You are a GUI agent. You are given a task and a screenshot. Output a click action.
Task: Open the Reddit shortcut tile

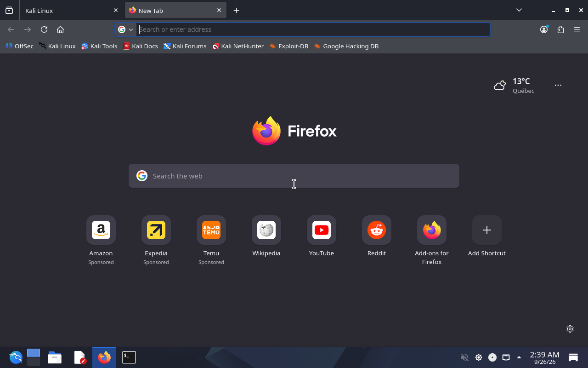pos(377,236)
